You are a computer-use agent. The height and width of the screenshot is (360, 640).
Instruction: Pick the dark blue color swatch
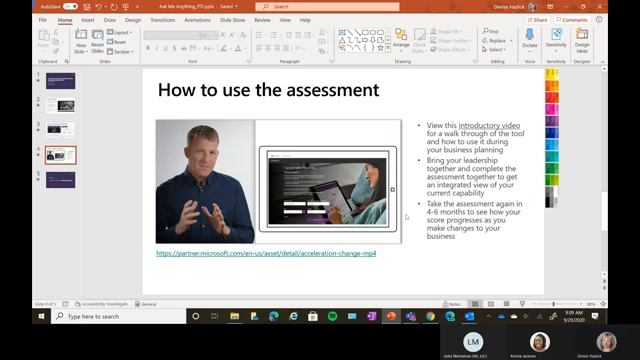pyautogui.click(x=552, y=133)
